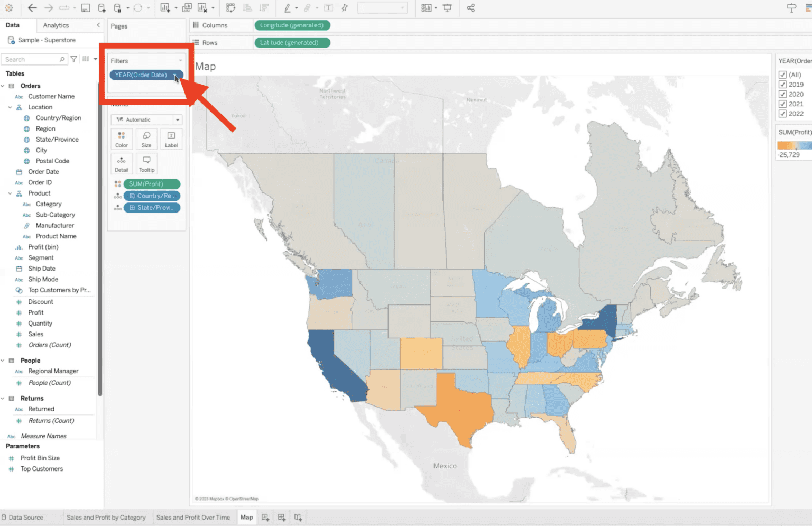Viewport: 812px width, 526px height.
Task: Click the New Dashboard icon near the sheet tabs
Action: pyautogui.click(x=281, y=517)
